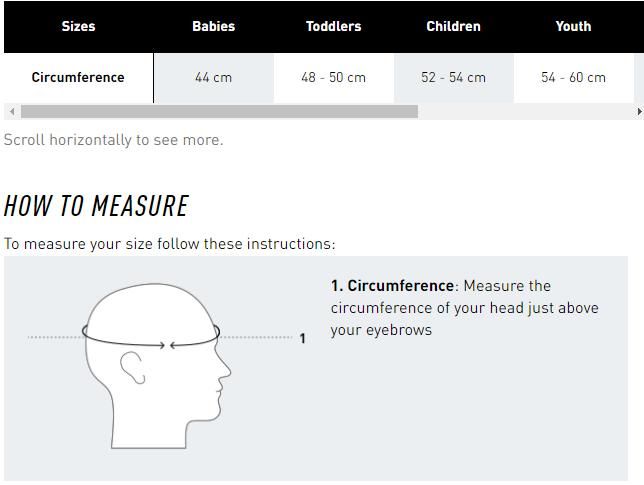Click the empty scrollbar track right of the thumb
Screen dimensions: 644x485
[525, 111]
